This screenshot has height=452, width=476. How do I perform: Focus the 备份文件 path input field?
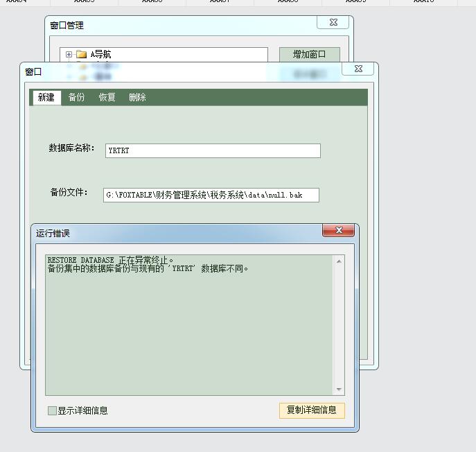(211, 195)
